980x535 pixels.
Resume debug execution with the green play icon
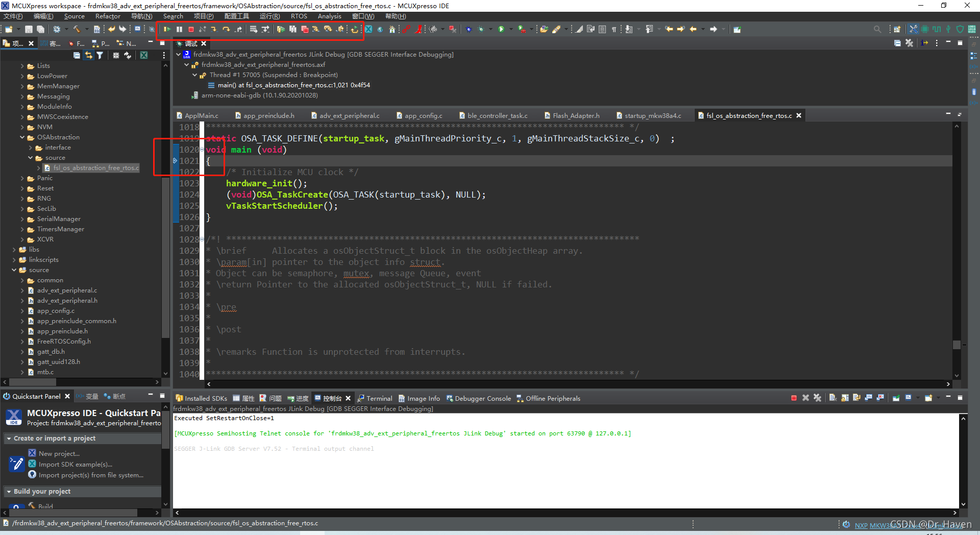point(167,29)
